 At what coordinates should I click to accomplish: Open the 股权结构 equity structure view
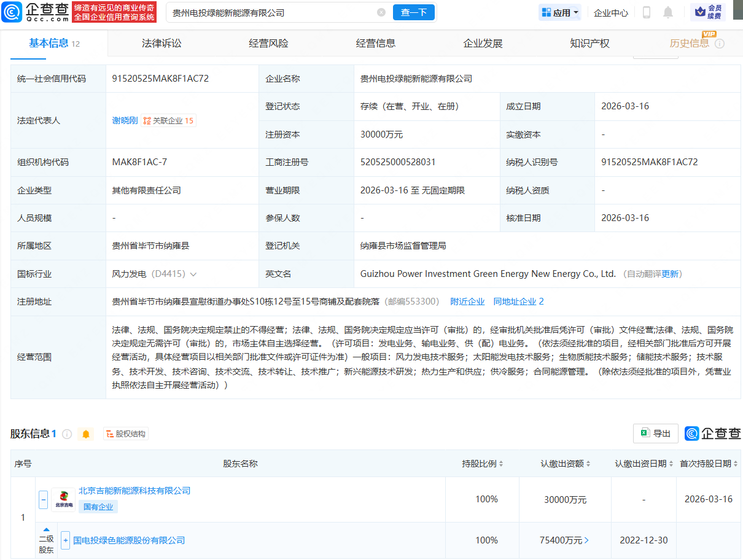(126, 434)
